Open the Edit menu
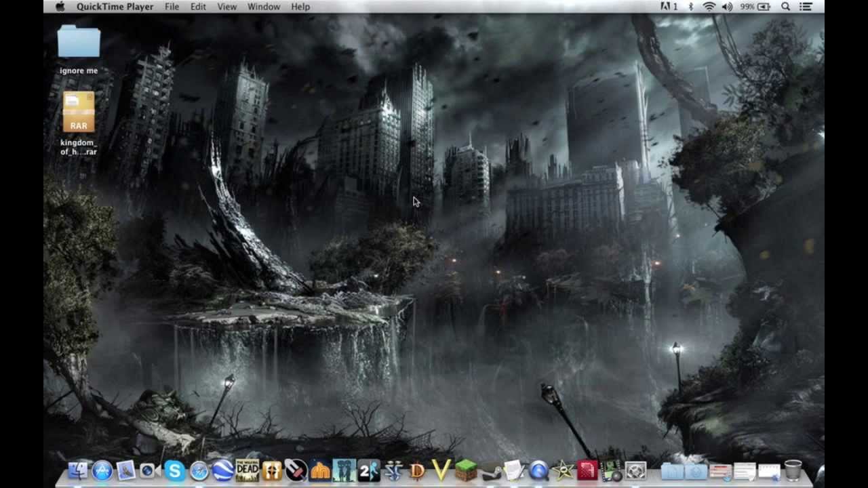This screenshot has width=868, height=488. tap(198, 7)
